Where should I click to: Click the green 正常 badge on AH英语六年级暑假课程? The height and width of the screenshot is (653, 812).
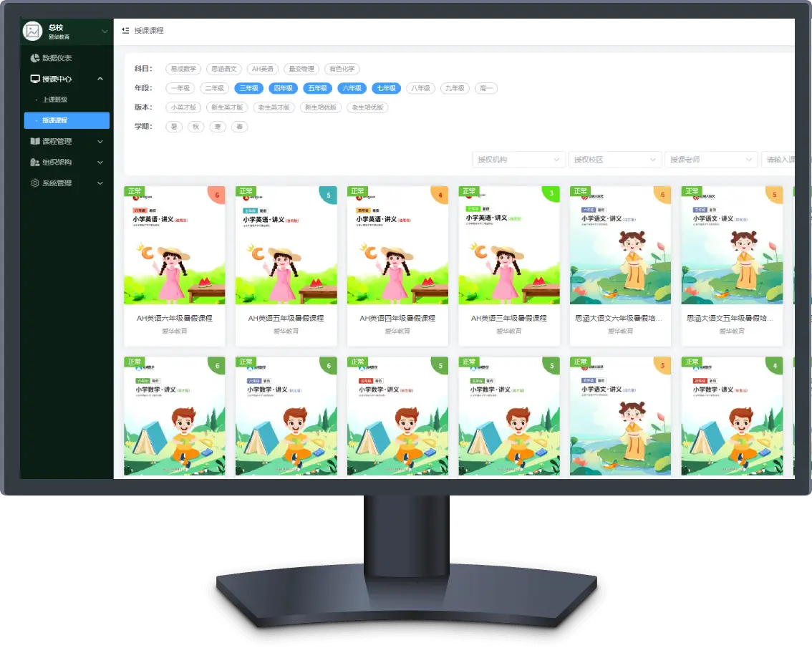point(135,191)
